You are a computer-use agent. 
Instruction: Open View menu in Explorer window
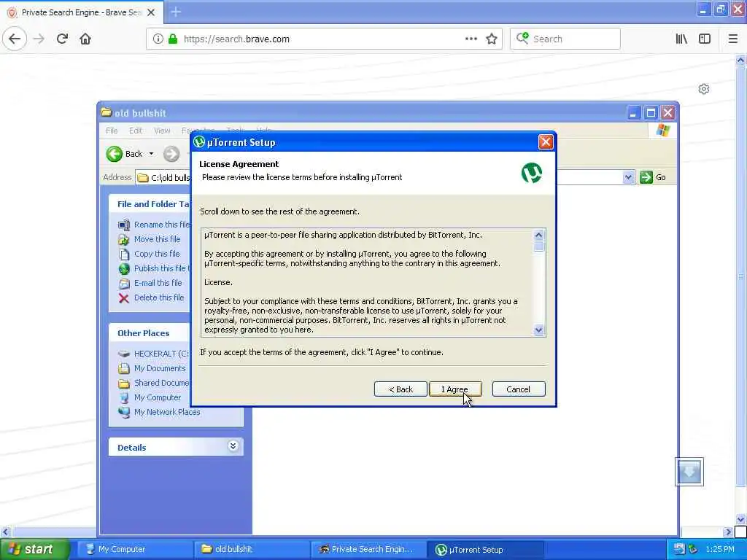pyautogui.click(x=162, y=131)
